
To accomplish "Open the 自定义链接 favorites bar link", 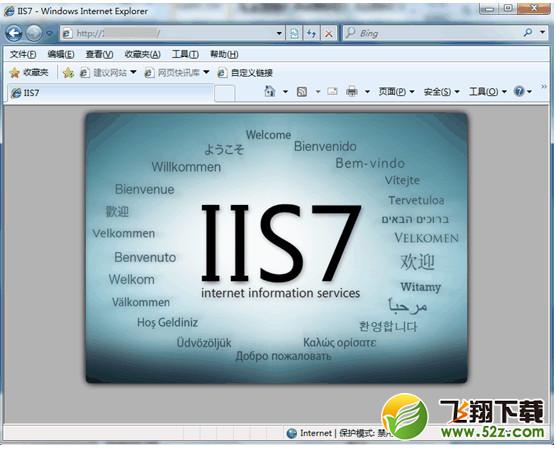I will (x=245, y=73).
